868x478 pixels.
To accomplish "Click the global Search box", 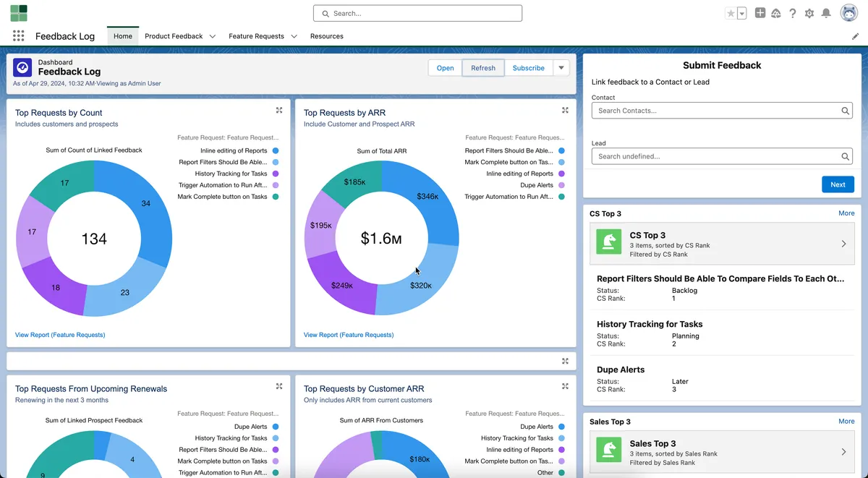I will point(417,13).
